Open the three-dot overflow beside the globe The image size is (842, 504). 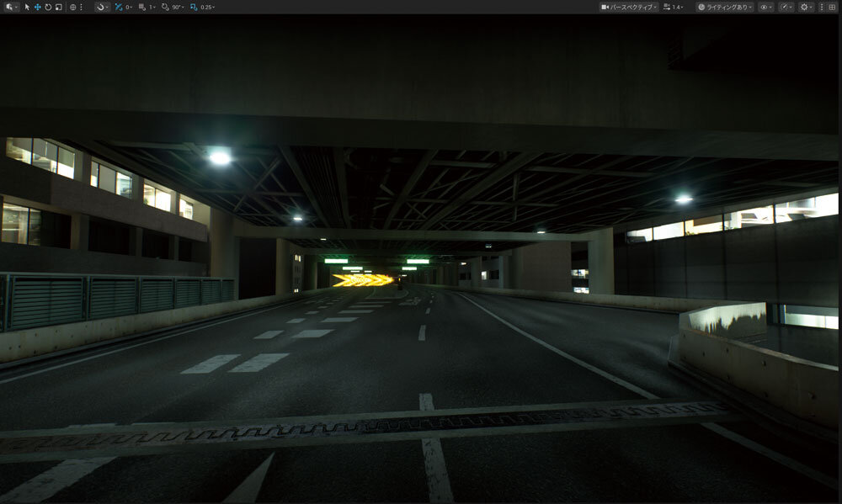(x=81, y=7)
